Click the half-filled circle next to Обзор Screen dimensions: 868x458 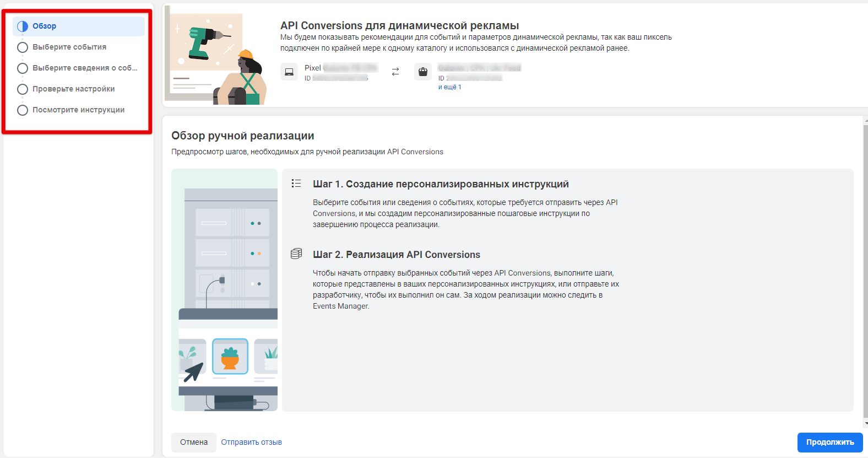coord(23,26)
